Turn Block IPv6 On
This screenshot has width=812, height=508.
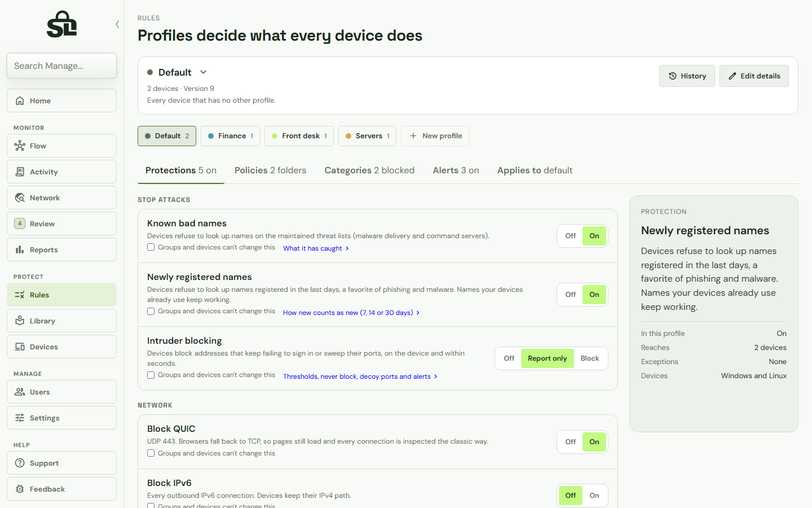(x=594, y=496)
